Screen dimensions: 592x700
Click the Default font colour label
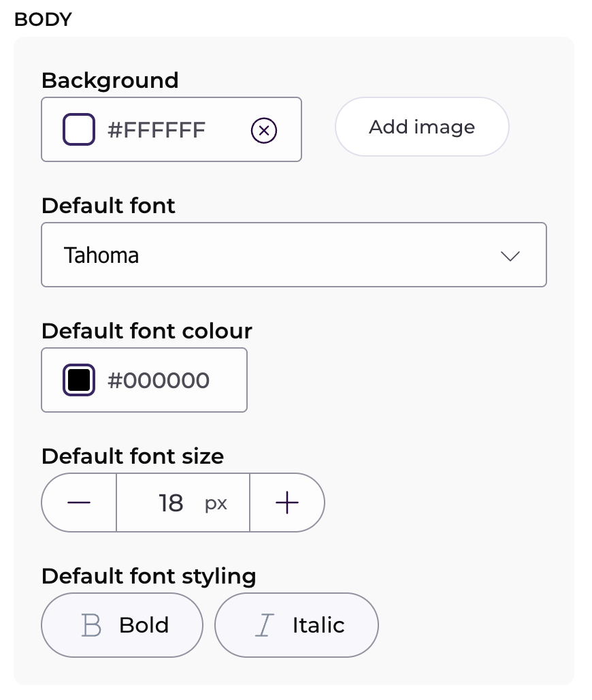(147, 331)
